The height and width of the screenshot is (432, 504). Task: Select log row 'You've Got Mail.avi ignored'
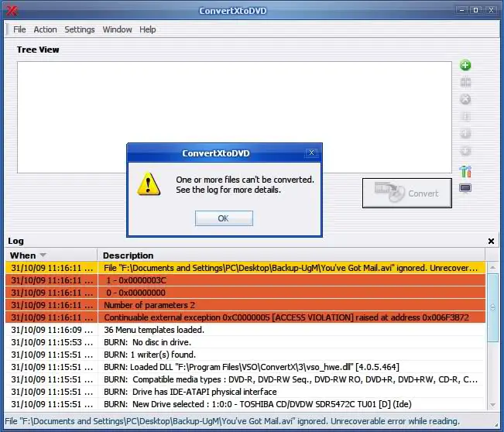[245, 268]
